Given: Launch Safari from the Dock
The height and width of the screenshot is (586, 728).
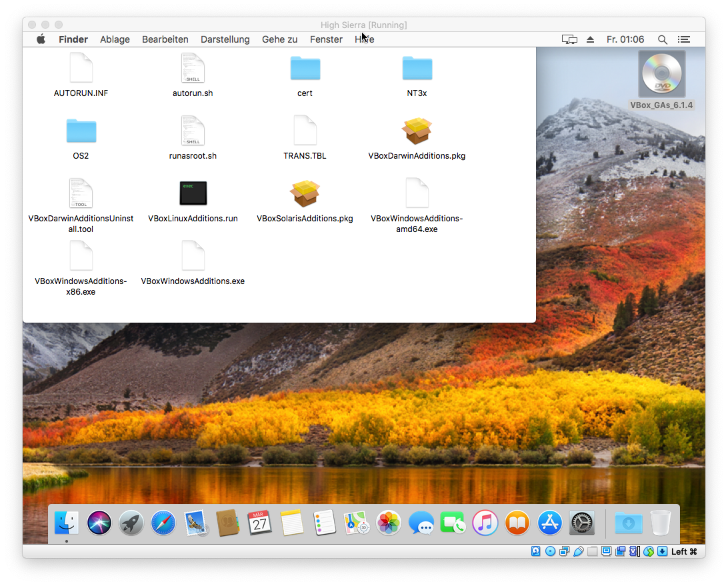Looking at the screenshot, I should (163, 523).
